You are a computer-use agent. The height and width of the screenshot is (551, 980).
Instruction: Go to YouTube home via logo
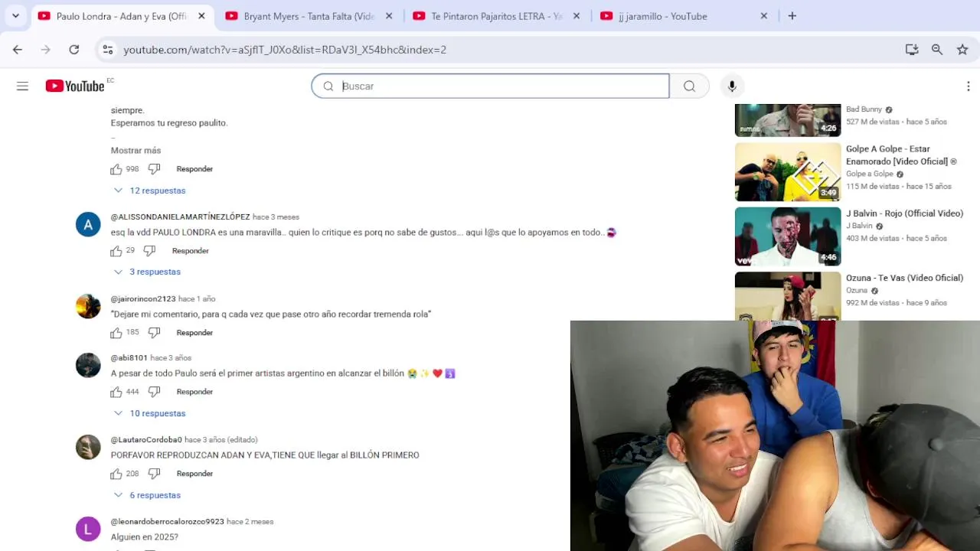coord(75,86)
